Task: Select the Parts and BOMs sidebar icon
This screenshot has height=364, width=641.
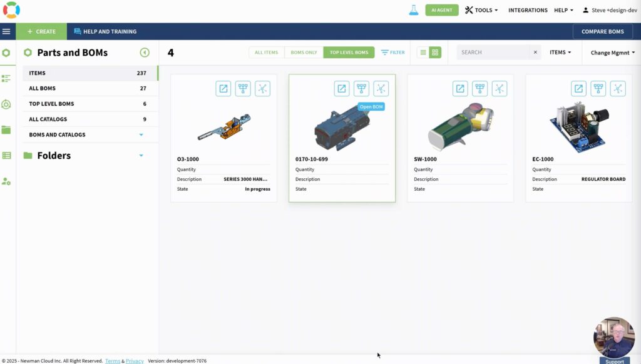Action: (x=6, y=53)
